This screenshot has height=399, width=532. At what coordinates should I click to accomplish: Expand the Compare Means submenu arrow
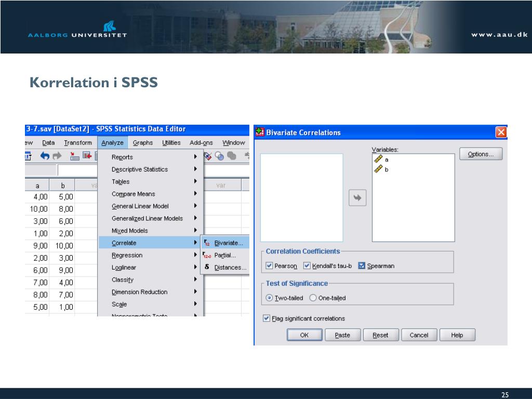tap(195, 193)
